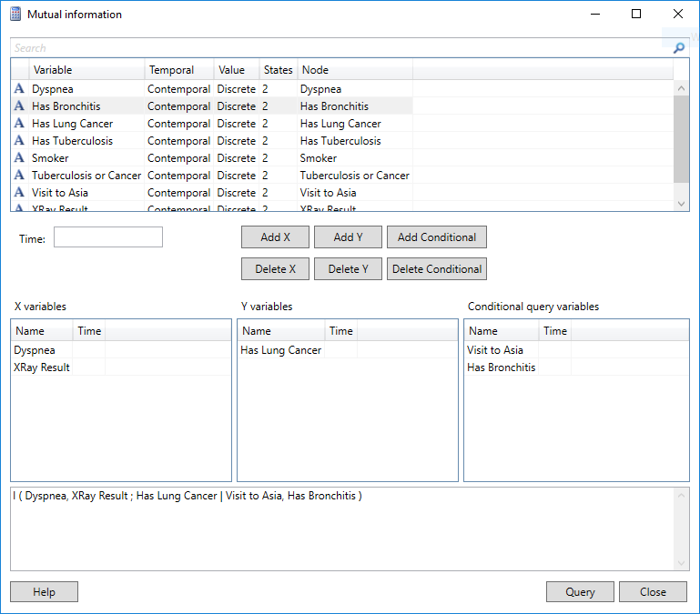Click the variable icon beside Dyspnea
The height and width of the screenshot is (614, 700).
pyautogui.click(x=19, y=88)
